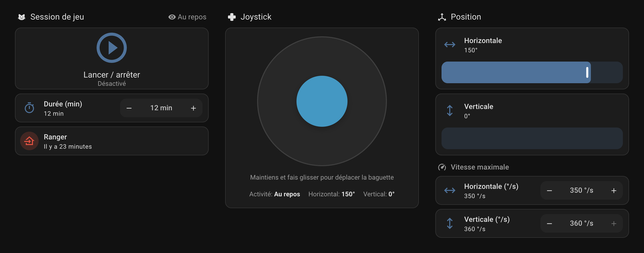This screenshot has width=644, height=253.
Task: Click the Verticale 0° position label
Action: (x=479, y=111)
